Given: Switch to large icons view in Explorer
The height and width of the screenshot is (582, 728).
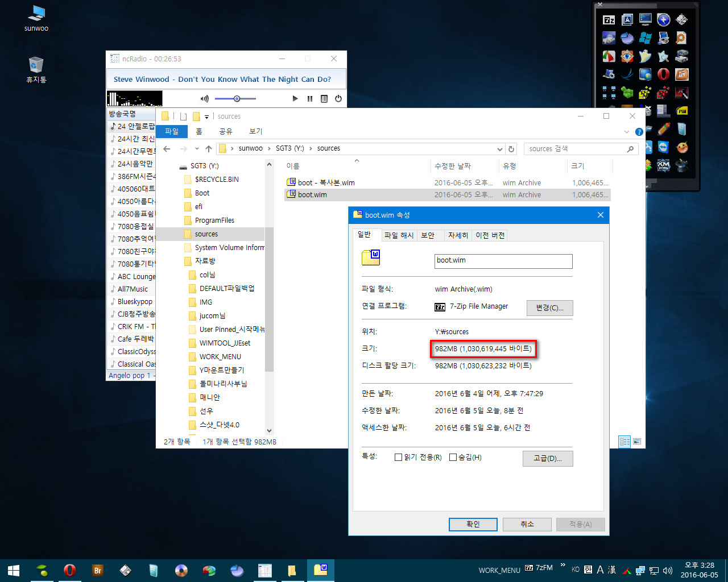Looking at the screenshot, I should point(637,442).
